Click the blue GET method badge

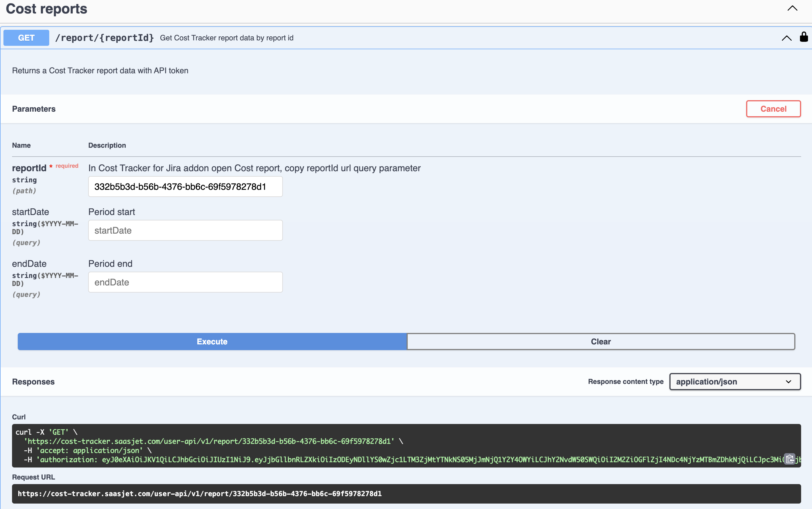coord(26,38)
